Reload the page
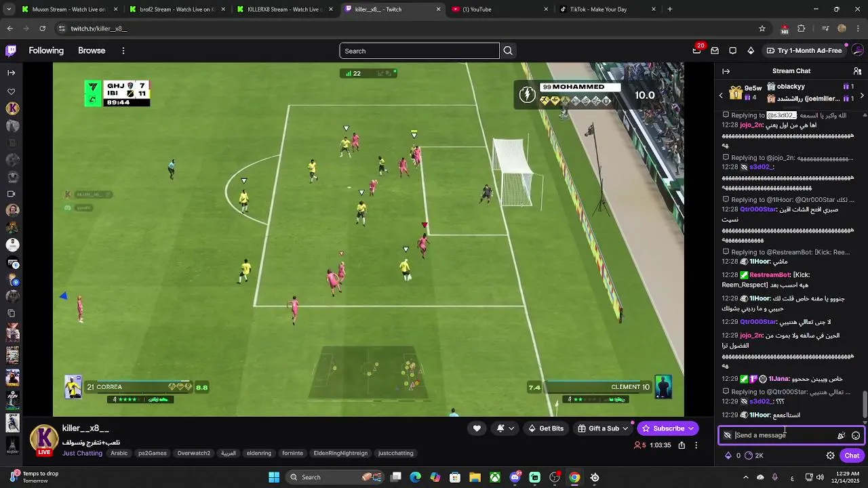The image size is (868, 488). point(42,28)
